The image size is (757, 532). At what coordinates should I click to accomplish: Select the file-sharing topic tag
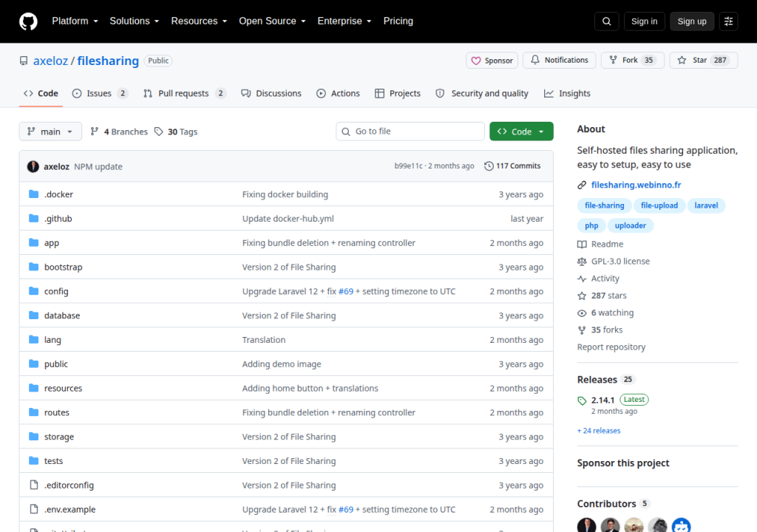tap(605, 205)
